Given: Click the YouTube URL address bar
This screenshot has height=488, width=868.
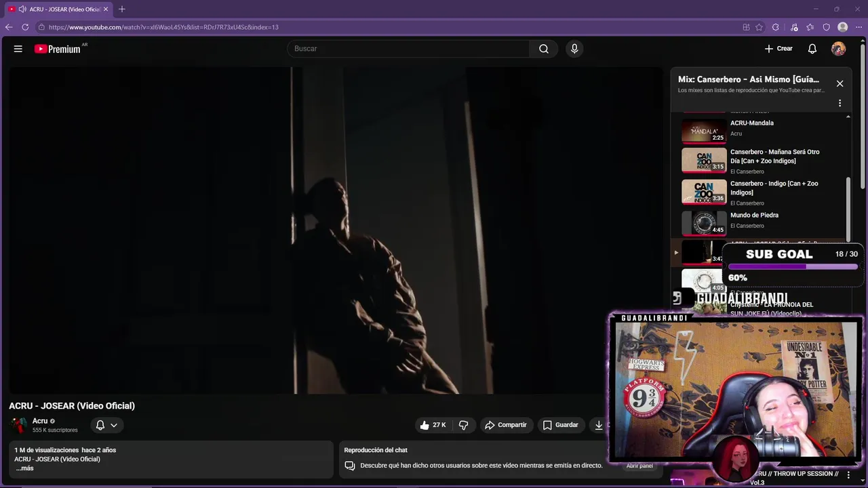Looking at the screenshot, I should 163,27.
